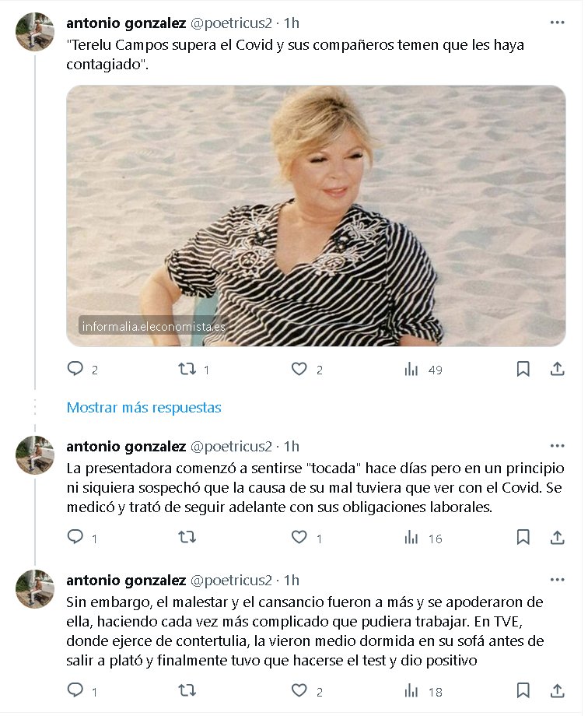Viewport: 588px width, 716px height.
Task: Click the avatar beside the first tweet
Action: [35, 32]
